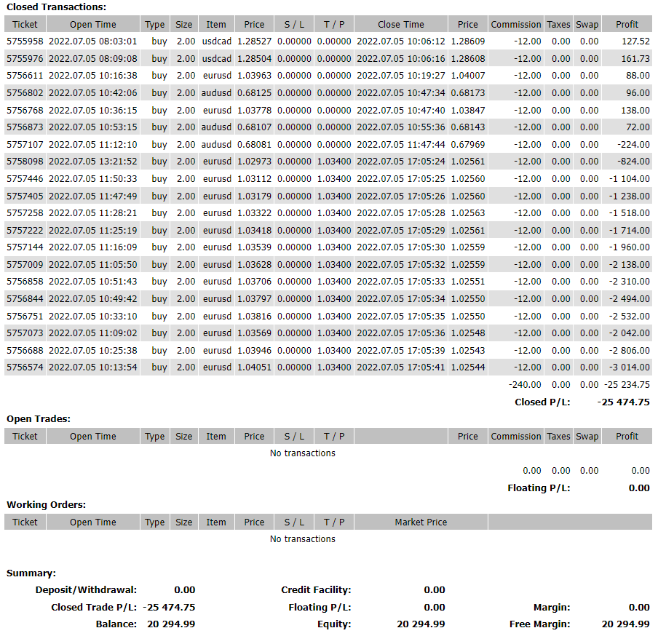Click Market Price header in Working Orders
This screenshot has width=666, height=644.
(421, 522)
